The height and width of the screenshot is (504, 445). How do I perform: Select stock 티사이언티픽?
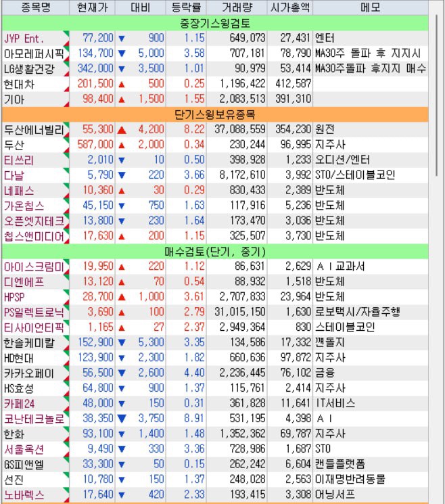point(35,327)
